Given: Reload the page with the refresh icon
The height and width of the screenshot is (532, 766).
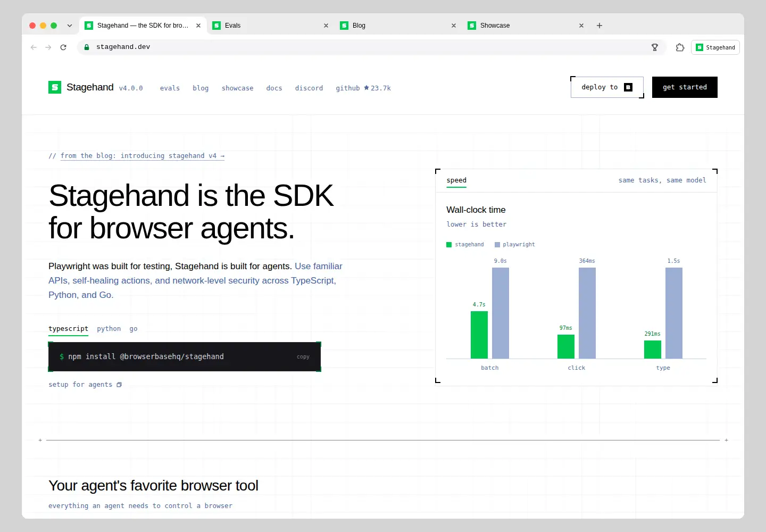Looking at the screenshot, I should click(63, 47).
